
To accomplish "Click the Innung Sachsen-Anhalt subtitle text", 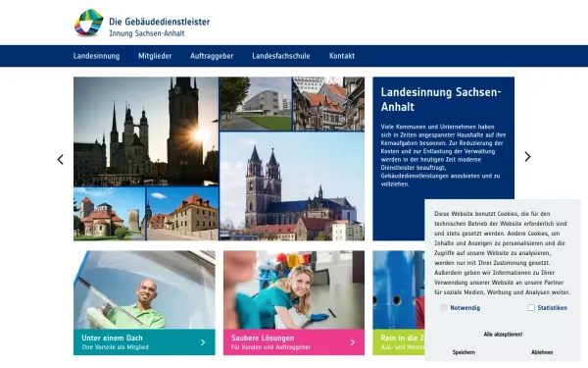I will coord(147,33).
